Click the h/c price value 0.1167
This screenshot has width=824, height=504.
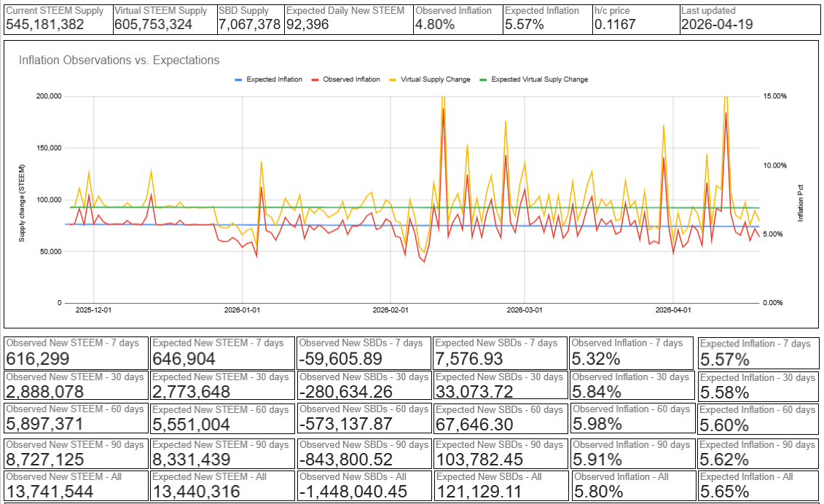[615, 25]
